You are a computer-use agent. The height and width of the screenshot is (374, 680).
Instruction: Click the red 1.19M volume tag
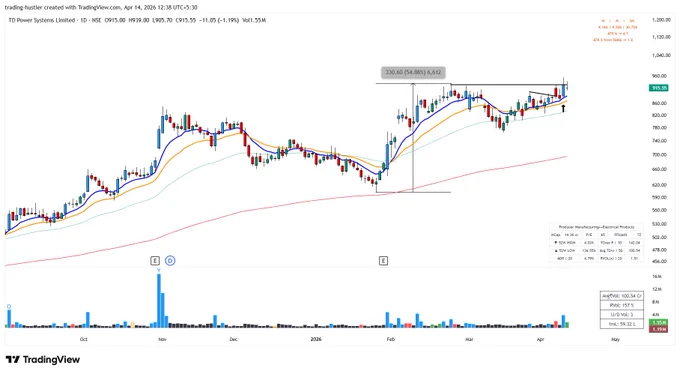(x=658, y=330)
